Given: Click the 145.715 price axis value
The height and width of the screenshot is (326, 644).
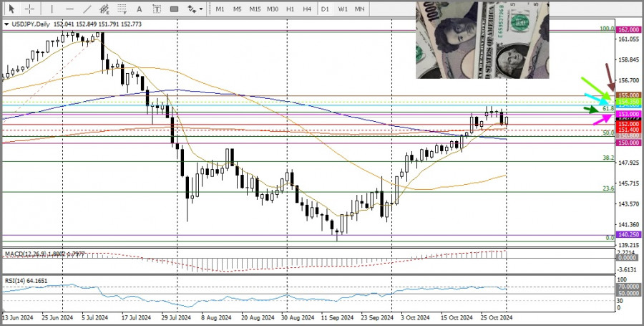Looking at the screenshot, I should (628, 183).
